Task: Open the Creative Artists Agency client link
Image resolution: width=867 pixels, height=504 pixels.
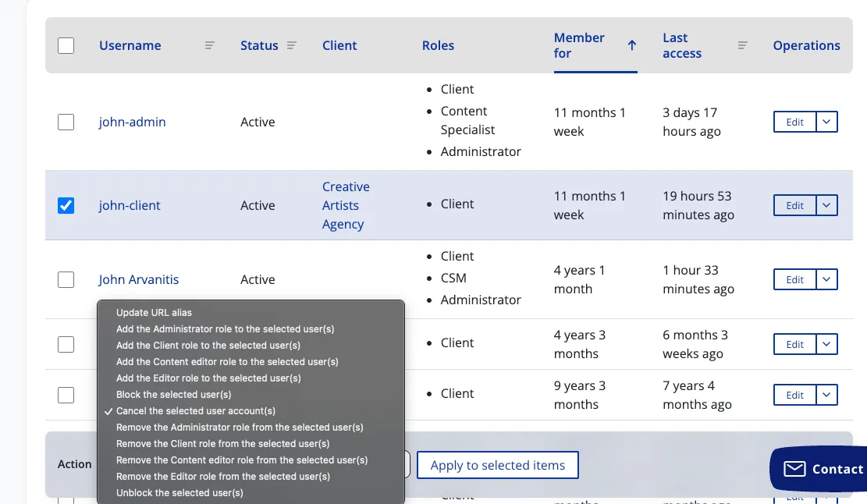Action: [346, 205]
